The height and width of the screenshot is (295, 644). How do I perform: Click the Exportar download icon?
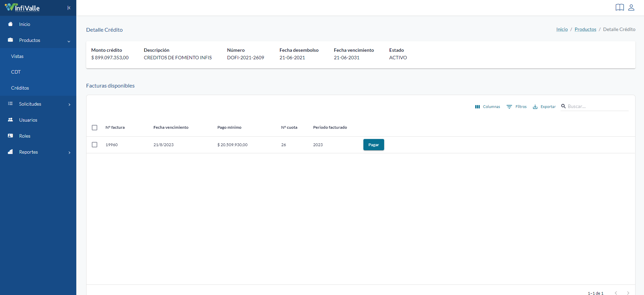[x=535, y=107]
